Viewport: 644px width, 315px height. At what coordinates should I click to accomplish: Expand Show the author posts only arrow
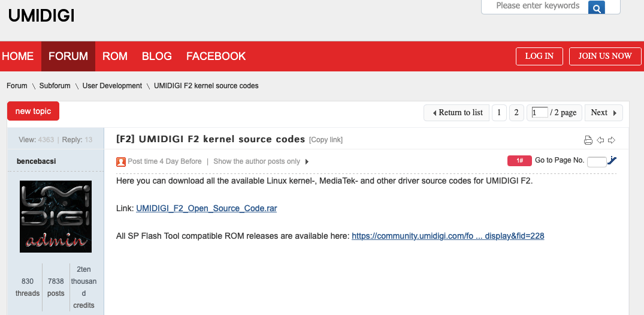[307, 161]
